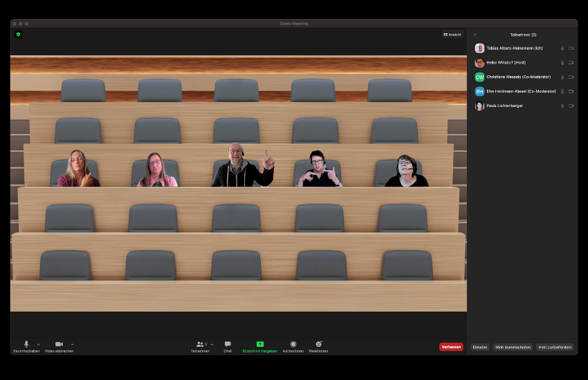Click the Host zurückfordern button

pyautogui.click(x=555, y=347)
